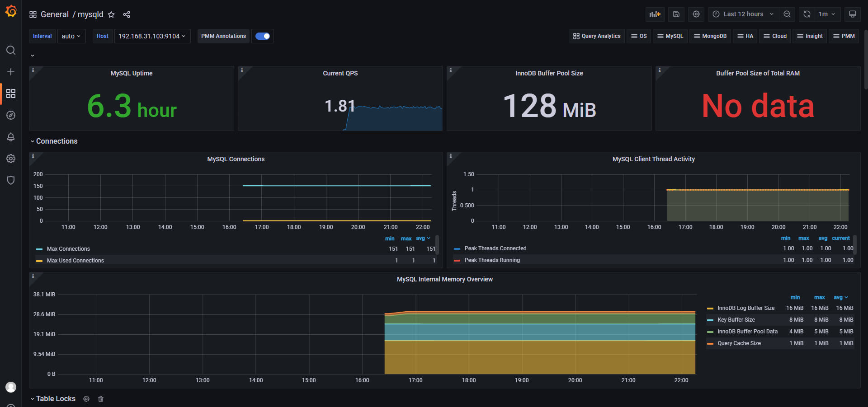Open the MongoDB dashboards menu
The width and height of the screenshot is (868, 407).
pyautogui.click(x=710, y=36)
